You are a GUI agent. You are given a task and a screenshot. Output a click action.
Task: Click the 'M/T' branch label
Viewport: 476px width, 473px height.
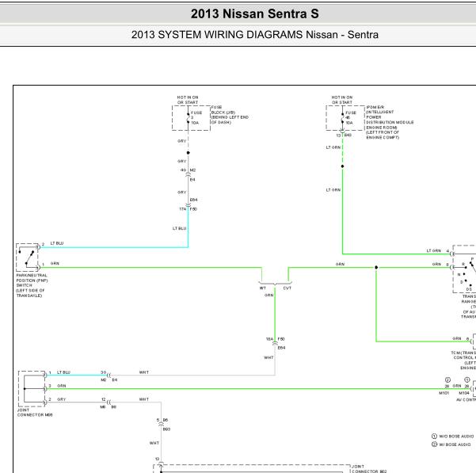263,288
